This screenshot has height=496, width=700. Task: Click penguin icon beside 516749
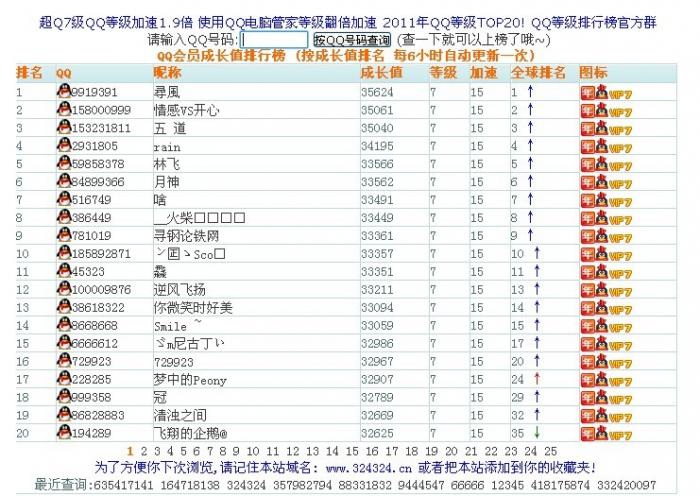[x=64, y=198]
